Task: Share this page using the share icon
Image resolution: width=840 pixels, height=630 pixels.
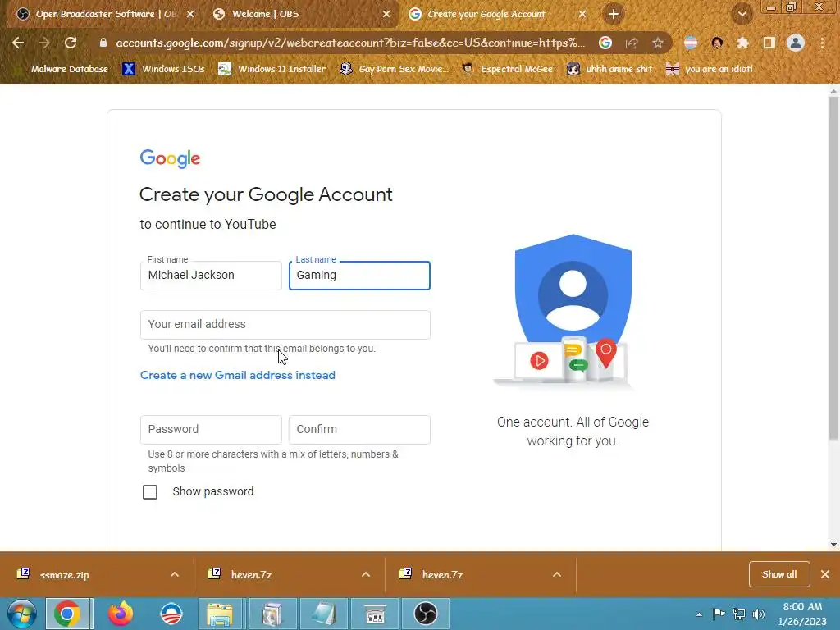Action: 632,43
